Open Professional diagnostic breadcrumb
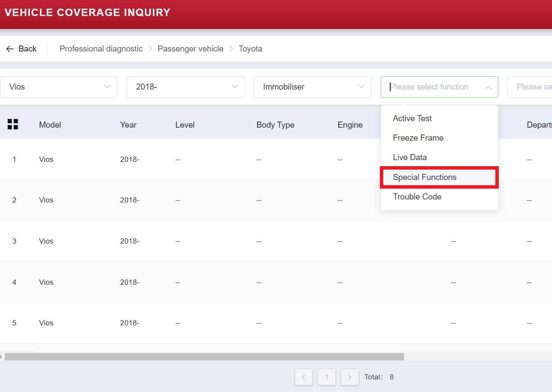The width and height of the screenshot is (552, 392). (x=101, y=49)
